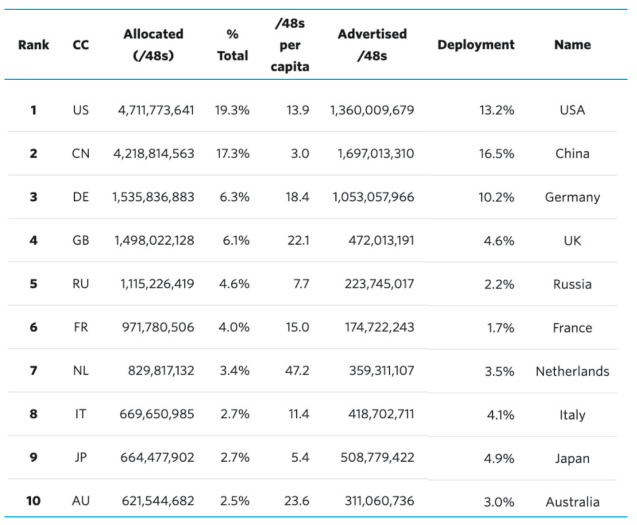Click the Allocated (/48s) column header
This screenshot has width=637, height=525.
click(x=154, y=45)
